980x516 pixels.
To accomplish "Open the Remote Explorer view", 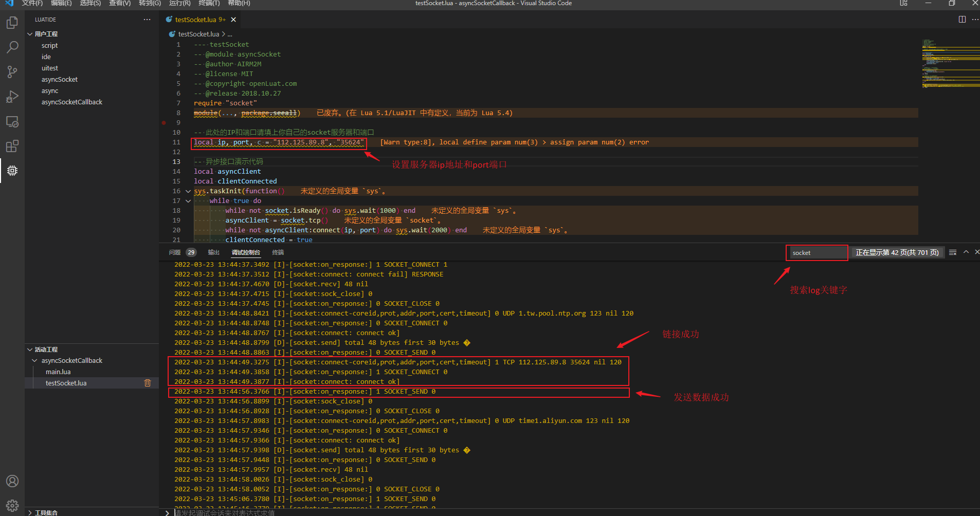I will tap(12, 122).
